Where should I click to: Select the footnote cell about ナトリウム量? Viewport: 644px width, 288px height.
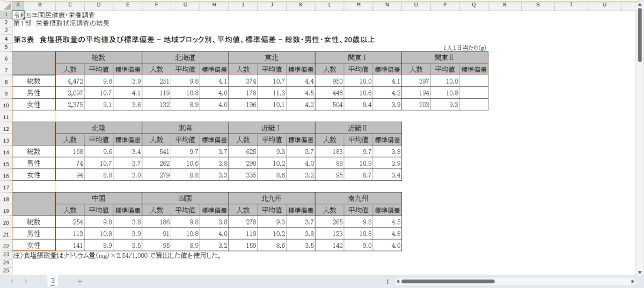pyautogui.click(x=117, y=256)
